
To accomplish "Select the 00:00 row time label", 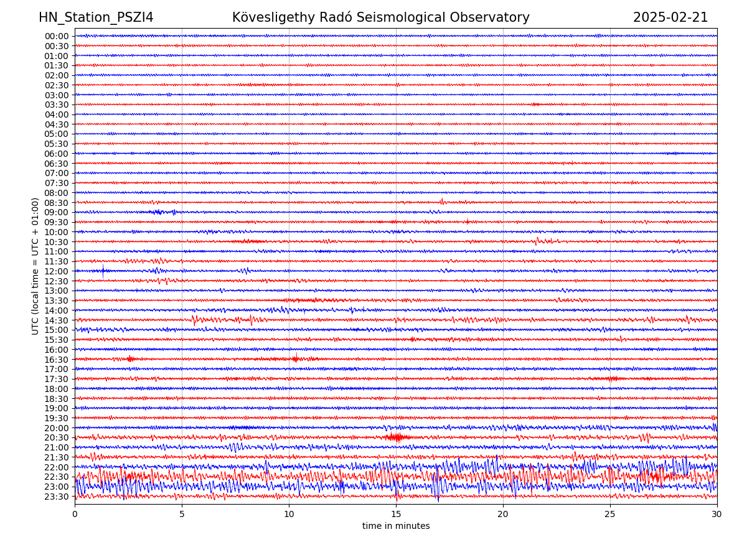I will pyautogui.click(x=57, y=36).
